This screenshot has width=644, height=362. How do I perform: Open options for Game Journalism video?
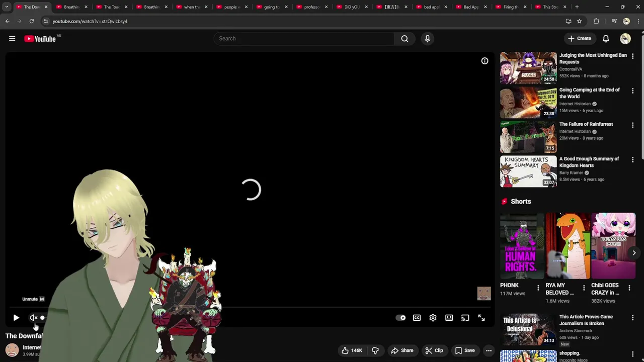pyautogui.click(x=632, y=318)
